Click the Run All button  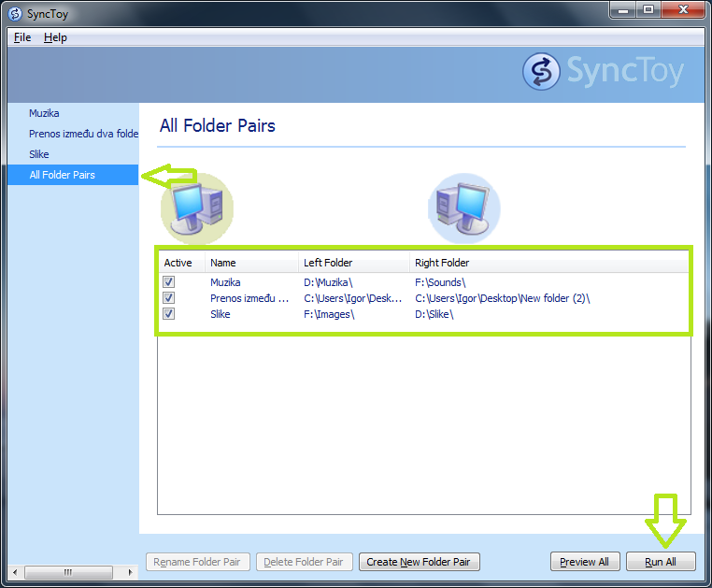pyautogui.click(x=661, y=562)
